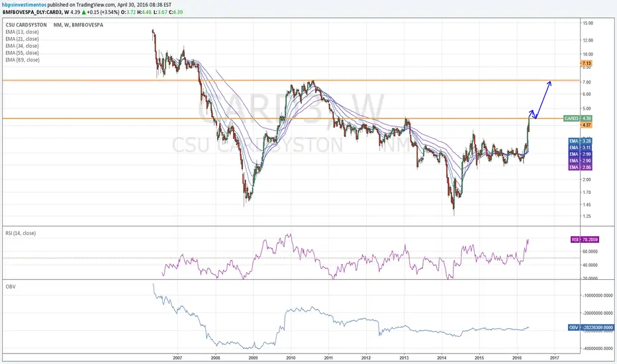Click the 40.0000 RSI axis label
617x364 pixels.
tap(590, 265)
